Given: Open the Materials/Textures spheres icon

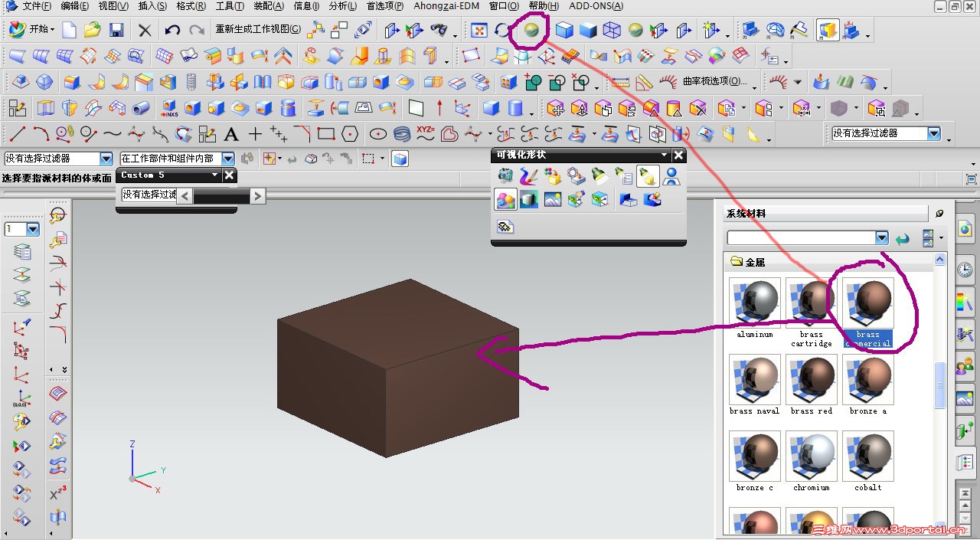Looking at the screenshot, I should pos(505,200).
